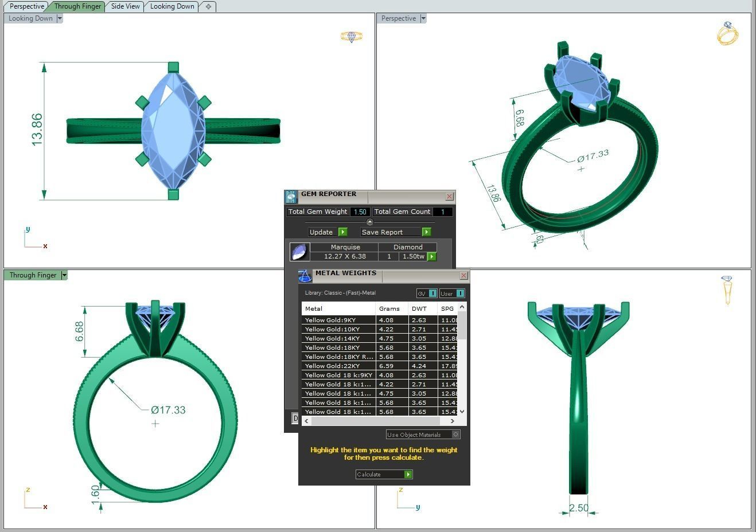756x532 pixels.
Task: Sort by the Grams column header
Action: tap(392, 308)
